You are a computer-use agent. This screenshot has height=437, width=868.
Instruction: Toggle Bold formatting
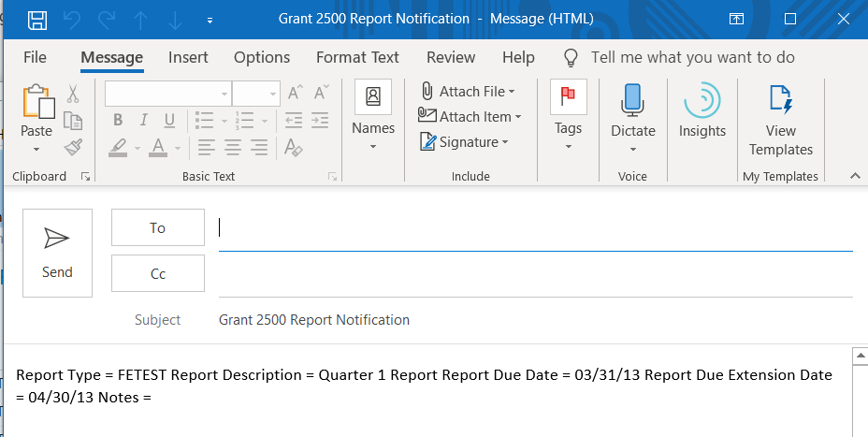118,120
